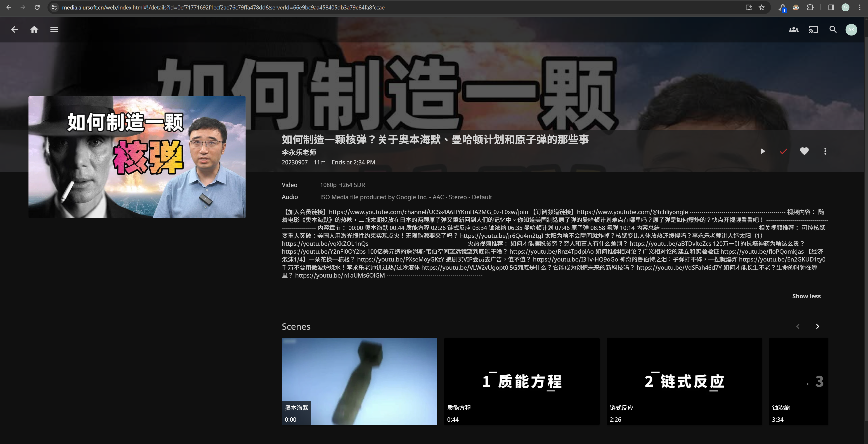The image size is (868, 444).
Task: Jump to 质能方程 scene at 0:44
Action: (522, 381)
